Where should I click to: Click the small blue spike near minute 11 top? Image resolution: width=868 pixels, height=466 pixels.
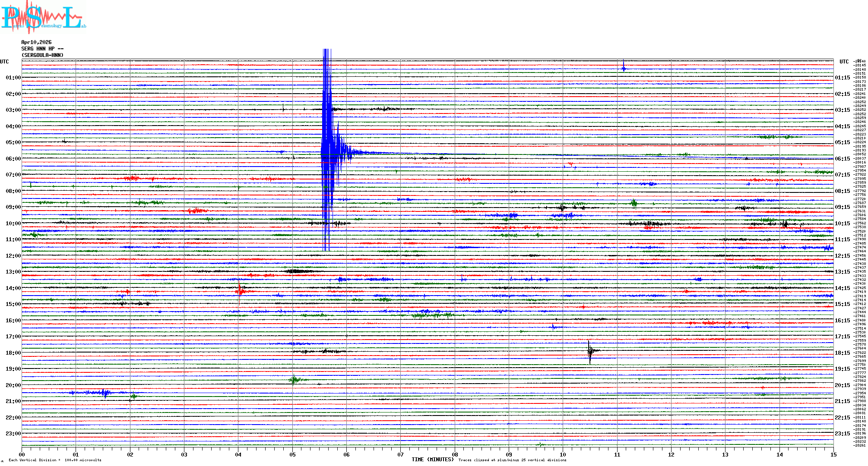pos(623,67)
